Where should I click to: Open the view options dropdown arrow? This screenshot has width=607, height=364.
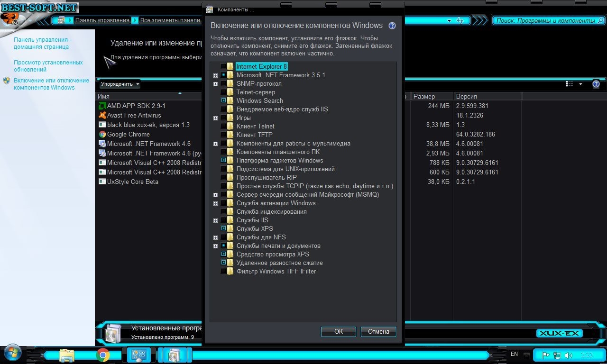coord(580,84)
